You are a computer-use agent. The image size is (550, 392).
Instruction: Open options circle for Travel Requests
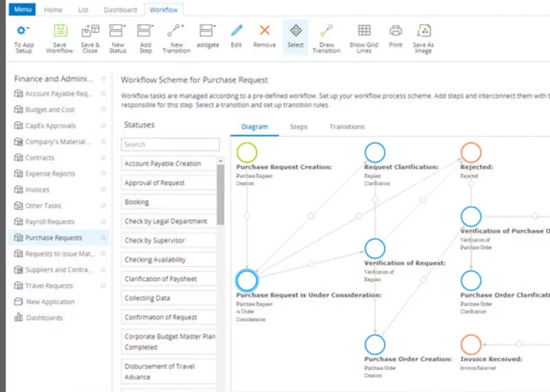103,285
